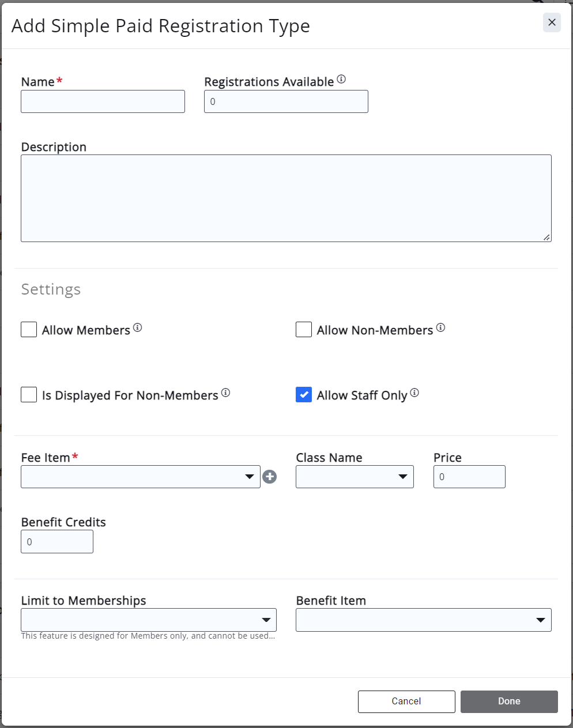Expand the Class Name dropdown

tap(355, 477)
